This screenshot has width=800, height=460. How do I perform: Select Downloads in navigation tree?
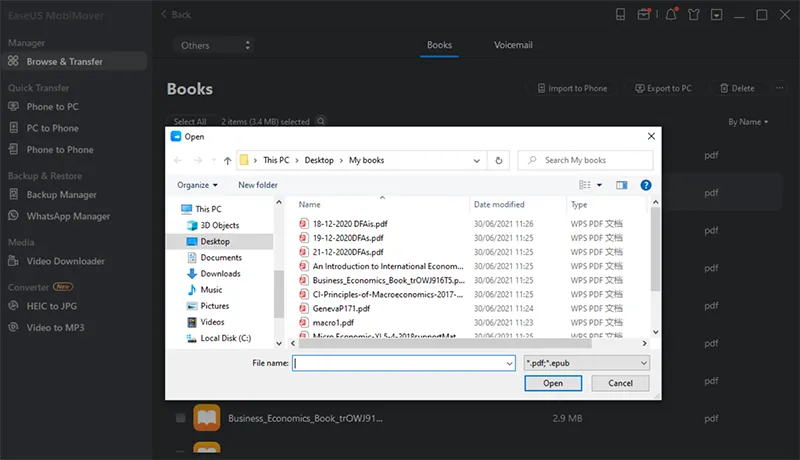(x=220, y=274)
